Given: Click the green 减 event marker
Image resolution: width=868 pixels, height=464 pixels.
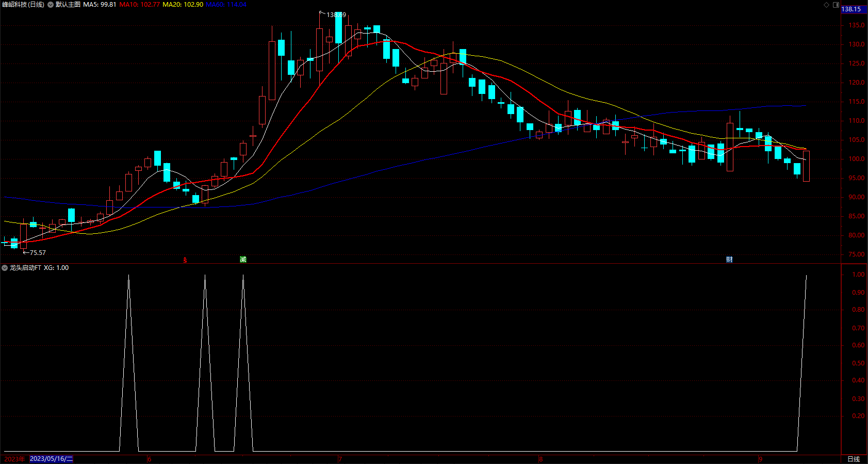Looking at the screenshot, I should pos(243,260).
